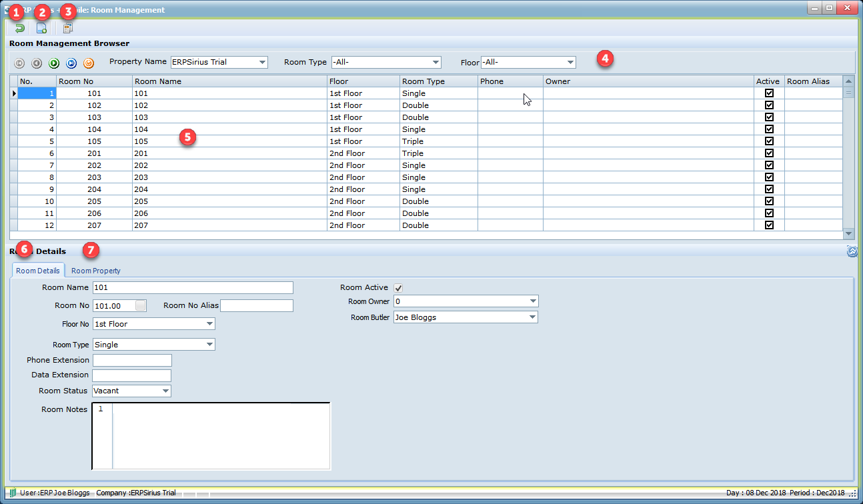Click the Room Name input field
Viewport: 863px width, 504px height.
tap(193, 287)
